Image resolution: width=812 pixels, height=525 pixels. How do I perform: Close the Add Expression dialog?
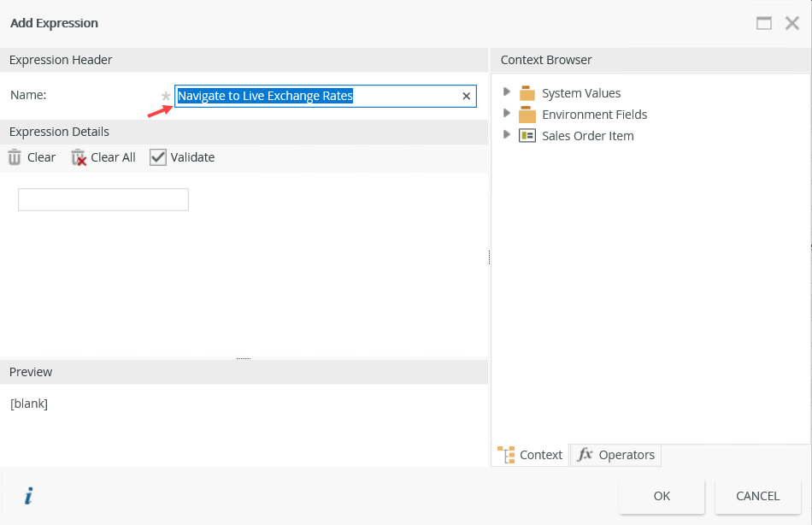pyautogui.click(x=792, y=23)
